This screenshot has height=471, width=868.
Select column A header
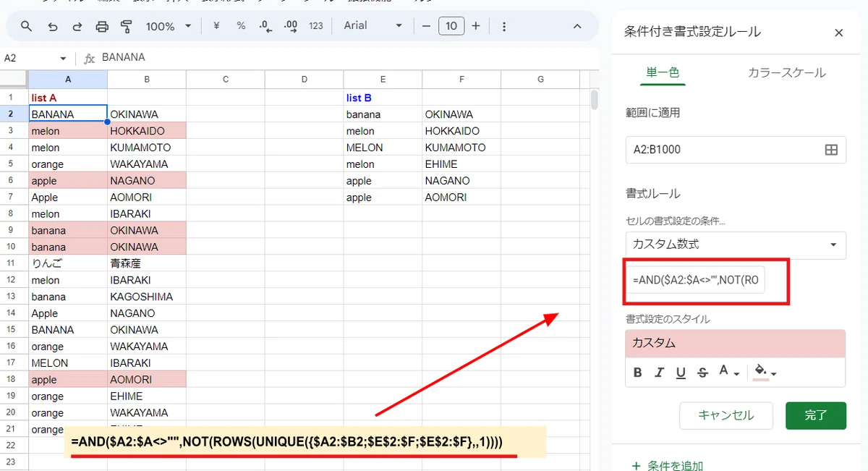(68, 80)
